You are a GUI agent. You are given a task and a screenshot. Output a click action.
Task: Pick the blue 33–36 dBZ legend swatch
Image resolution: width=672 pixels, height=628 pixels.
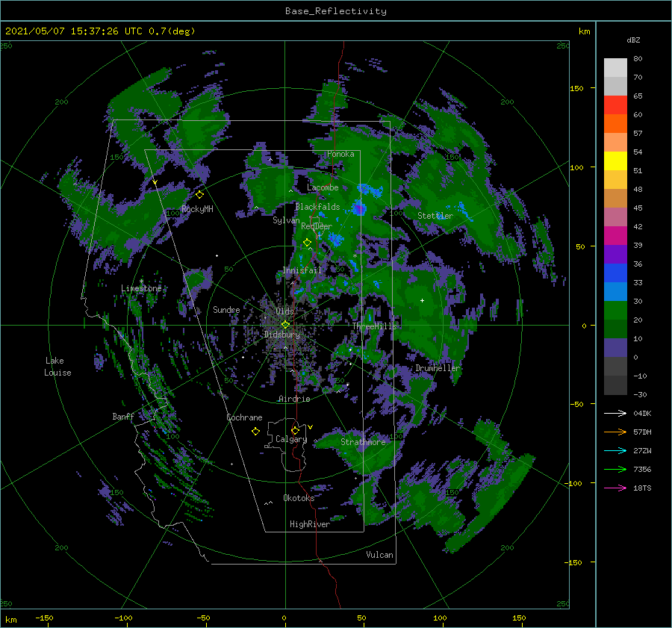click(x=615, y=273)
